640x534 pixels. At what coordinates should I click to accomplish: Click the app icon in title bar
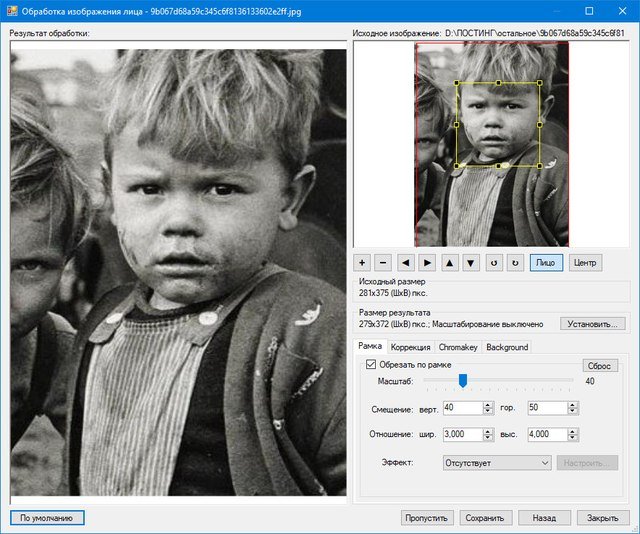pos(12,11)
